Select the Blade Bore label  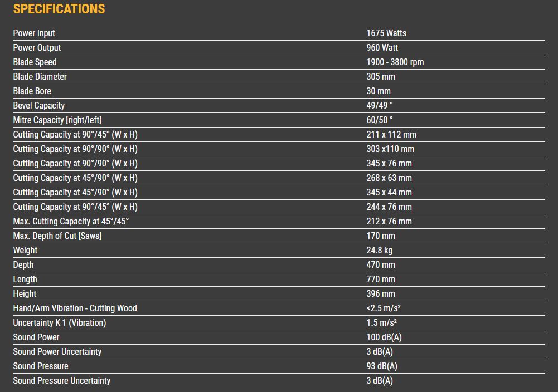pyautogui.click(x=32, y=91)
